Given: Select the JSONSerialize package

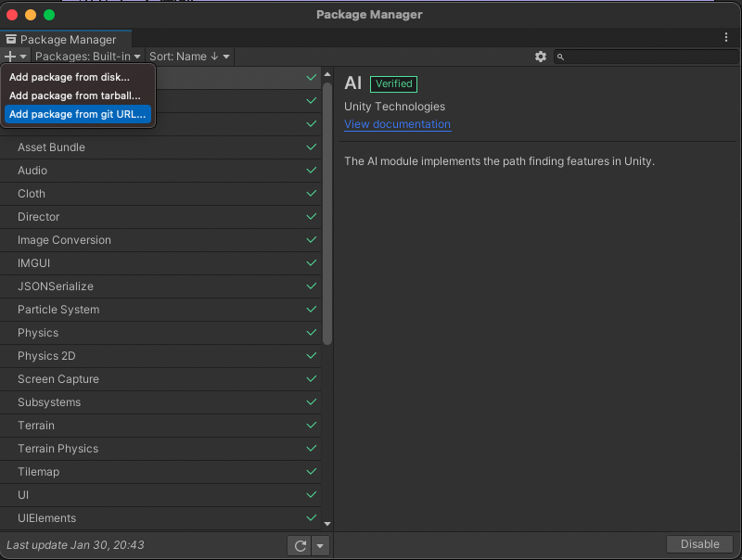Looking at the screenshot, I should 160,286.
